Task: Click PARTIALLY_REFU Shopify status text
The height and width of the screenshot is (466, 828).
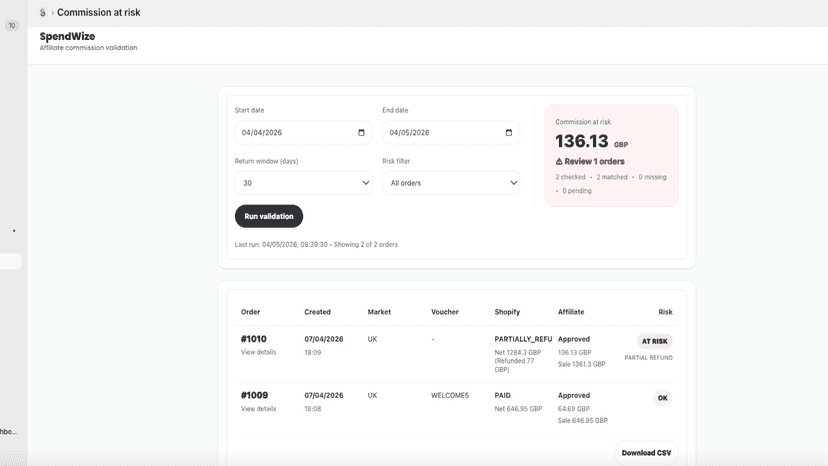Action: click(523, 339)
